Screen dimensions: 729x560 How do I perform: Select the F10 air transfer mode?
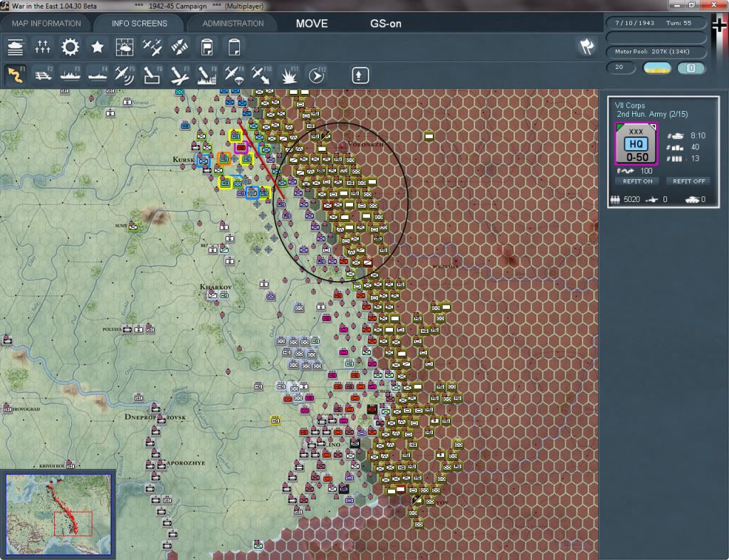261,75
